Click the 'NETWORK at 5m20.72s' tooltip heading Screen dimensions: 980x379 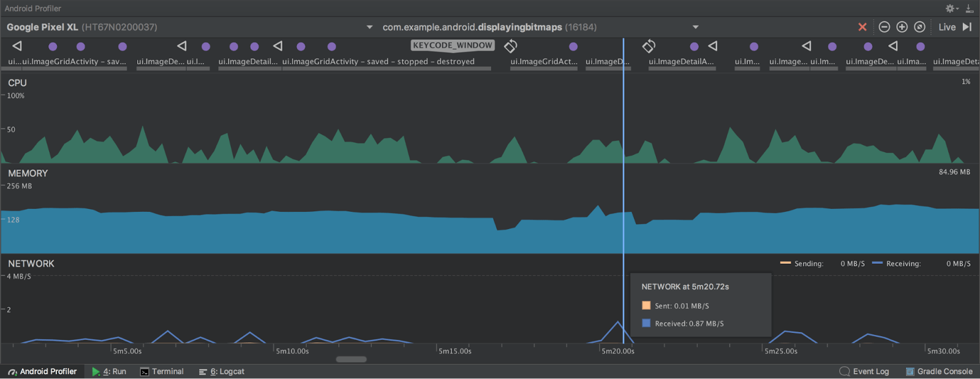tap(685, 287)
